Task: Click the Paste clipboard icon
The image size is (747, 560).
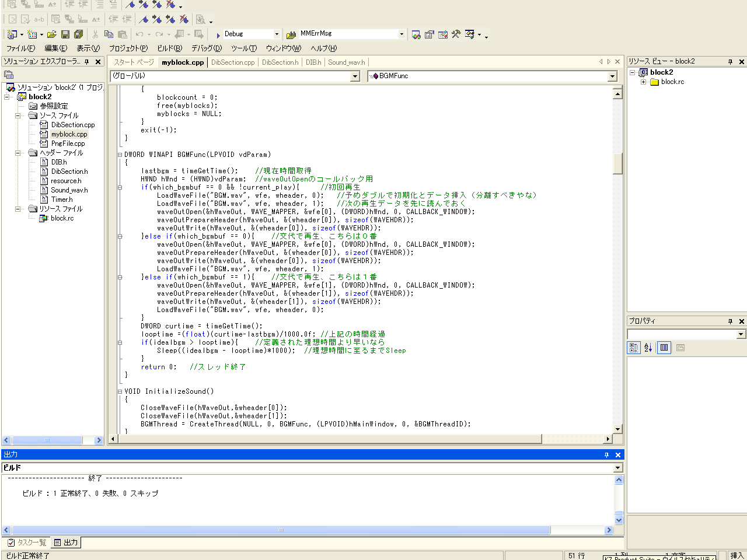Action: click(x=123, y=34)
